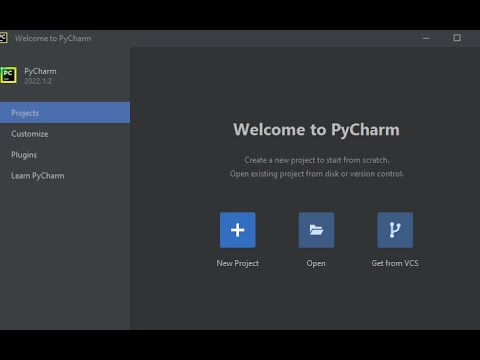Maximize the Welcome to PyCharm window
This screenshot has height=360, width=480.
click(x=457, y=38)
